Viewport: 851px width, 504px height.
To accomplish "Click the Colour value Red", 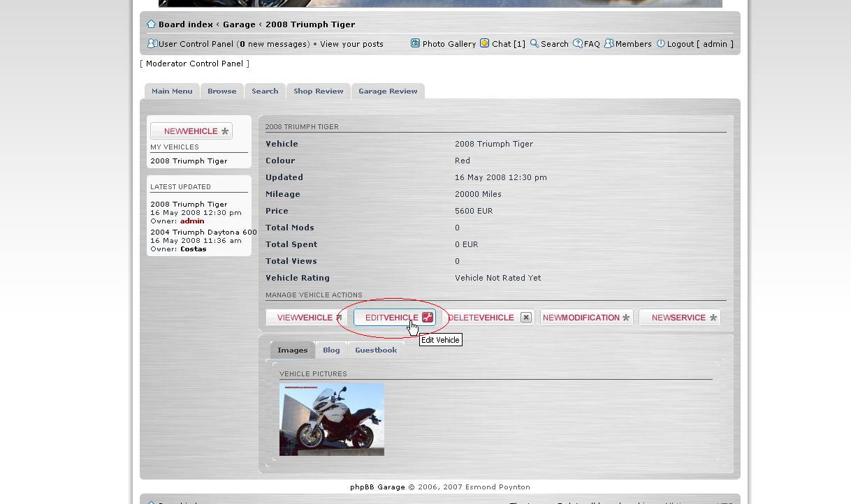I will (x=463, y=161).
